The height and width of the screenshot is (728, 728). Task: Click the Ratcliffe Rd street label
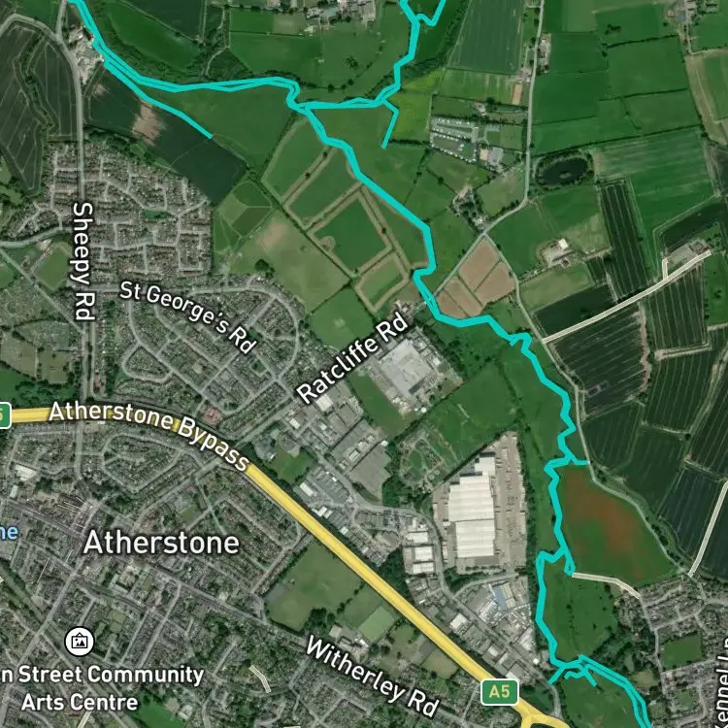352,360
